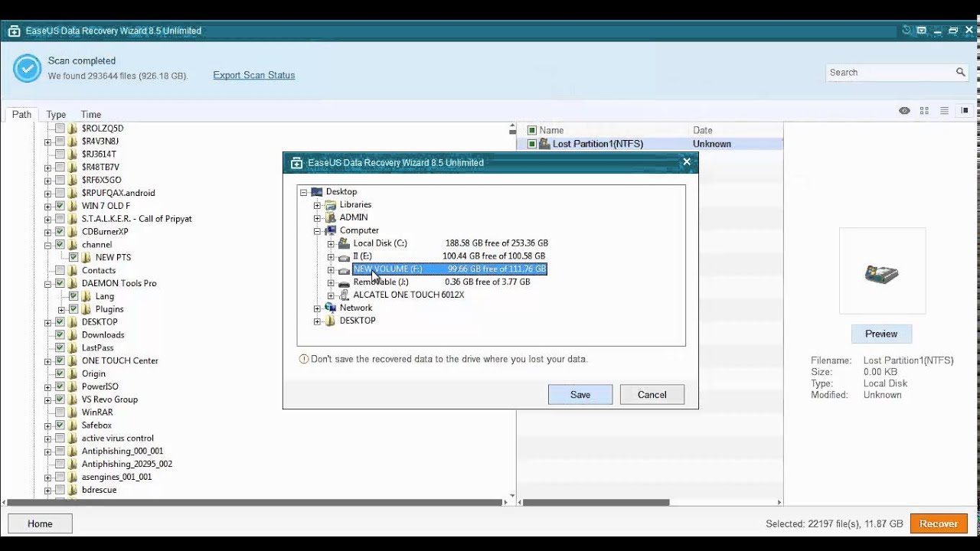Click the Recover button
This screenshot has width=980, height=551.
939,524
